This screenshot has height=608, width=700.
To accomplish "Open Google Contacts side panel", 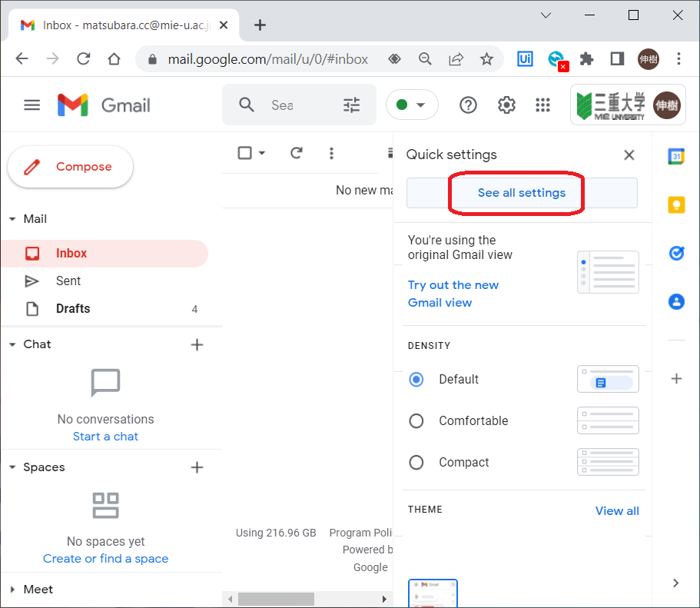I will coord(676,301).
